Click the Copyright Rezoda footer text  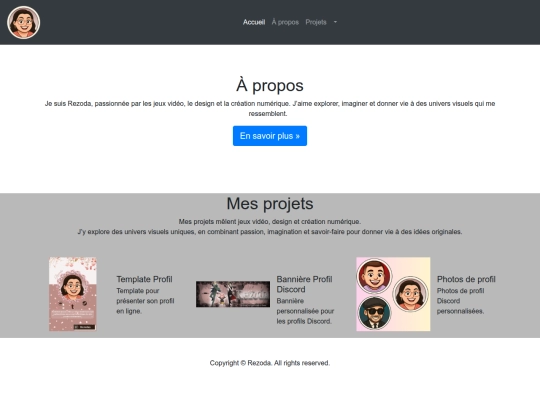[x=270, y=363]
